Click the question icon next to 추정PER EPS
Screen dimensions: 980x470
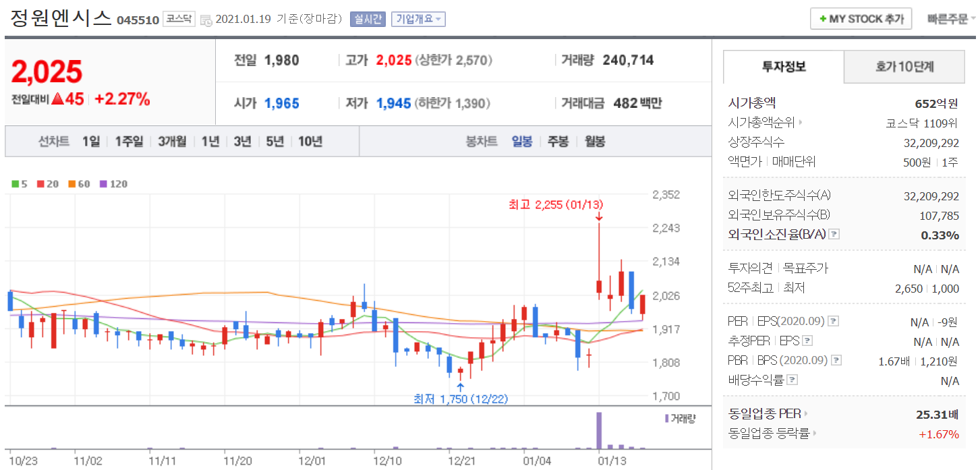pyautogui.click(x=807, y=341)
